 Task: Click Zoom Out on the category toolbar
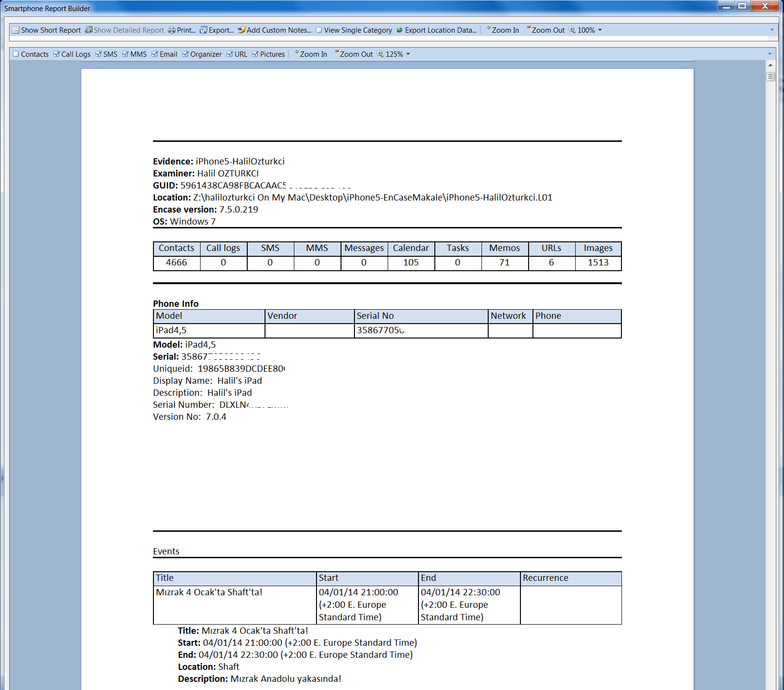click(x=354, y=54)
